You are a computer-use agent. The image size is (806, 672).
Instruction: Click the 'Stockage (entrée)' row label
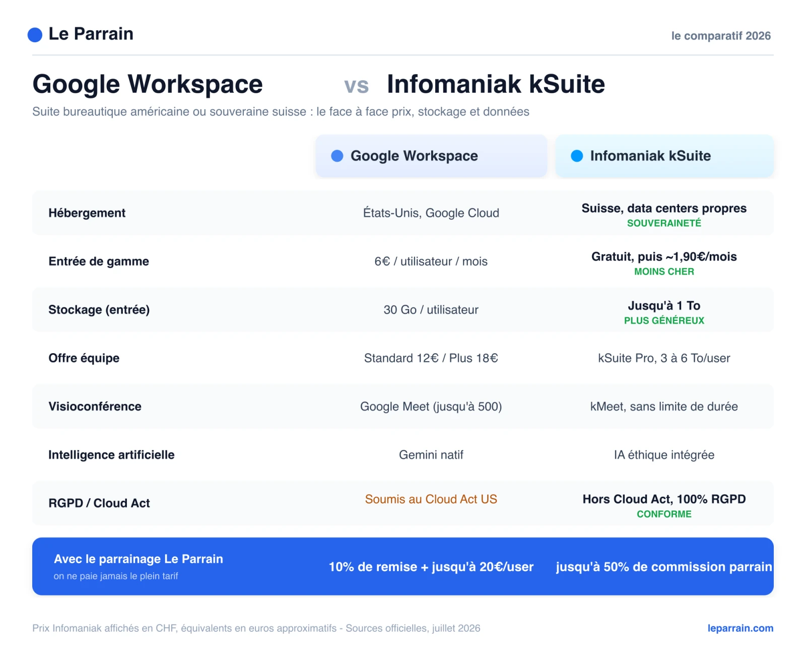(x=99, y=310)
